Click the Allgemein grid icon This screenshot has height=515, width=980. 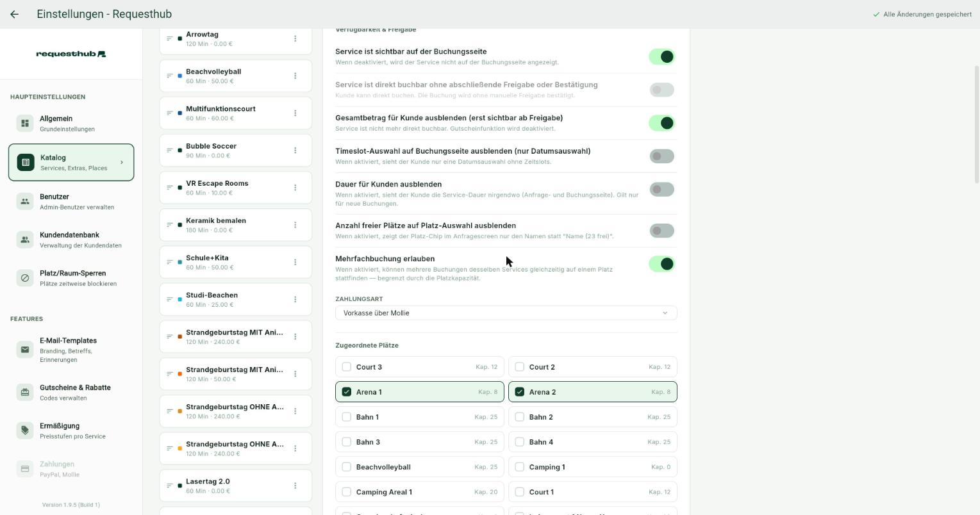point(25,123)
